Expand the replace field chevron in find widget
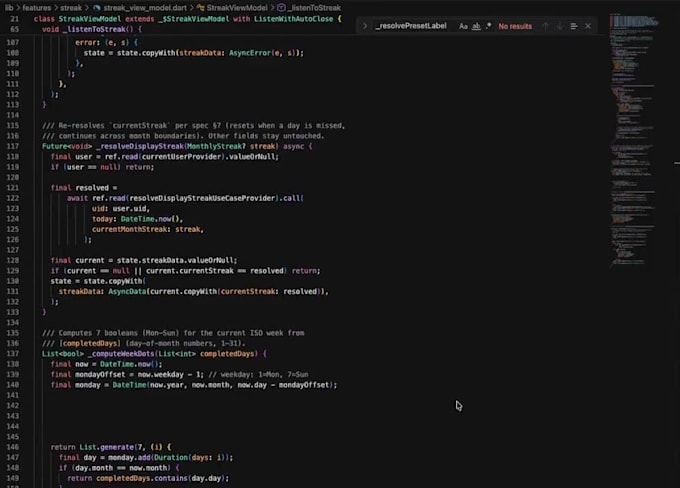The image size is (680, 488). tap(365, 26)
